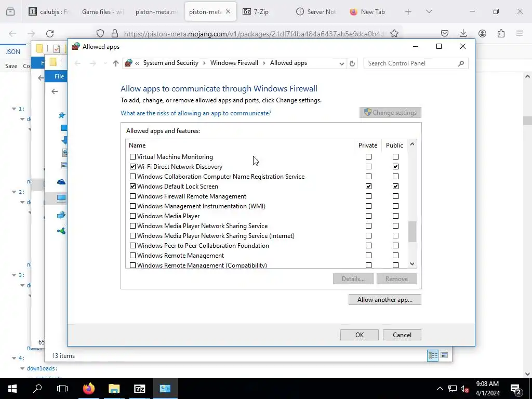
Task: Open the recent locations dropdown arrow
Action: [x=105, y=63]
